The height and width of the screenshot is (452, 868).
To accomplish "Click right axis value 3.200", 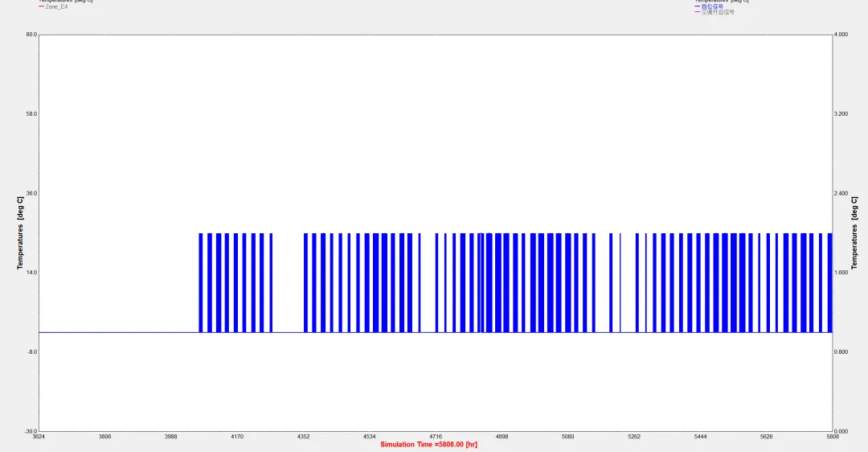I will (841, 114).
